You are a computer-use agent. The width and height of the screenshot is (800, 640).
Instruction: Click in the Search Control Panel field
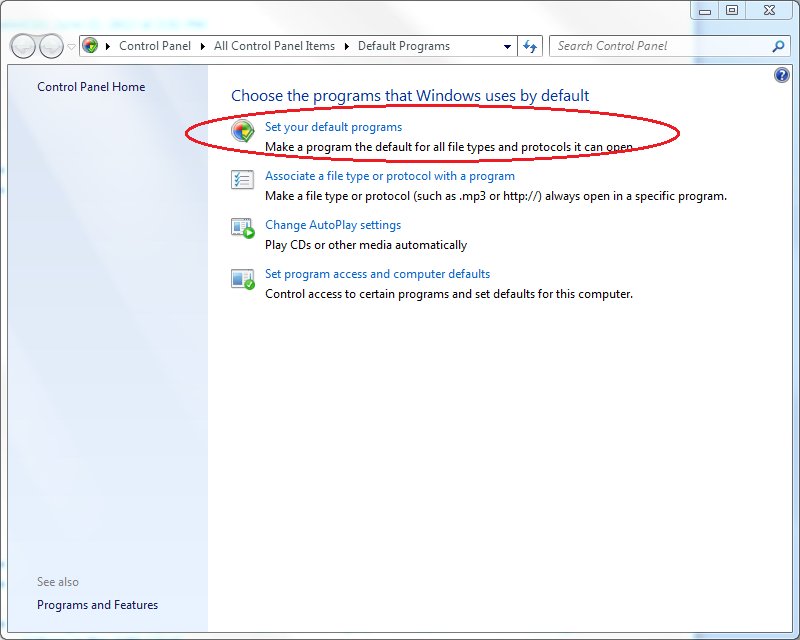pos(660,46)
